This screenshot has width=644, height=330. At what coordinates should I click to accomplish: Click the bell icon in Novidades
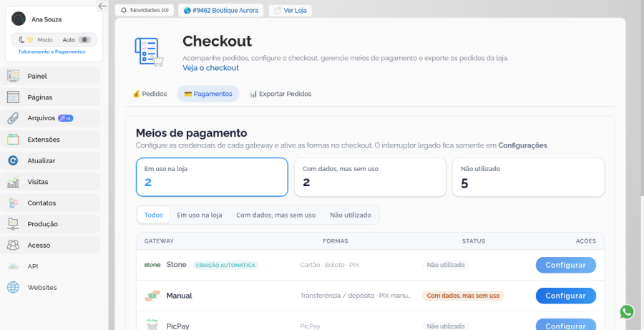coord(124,10)
